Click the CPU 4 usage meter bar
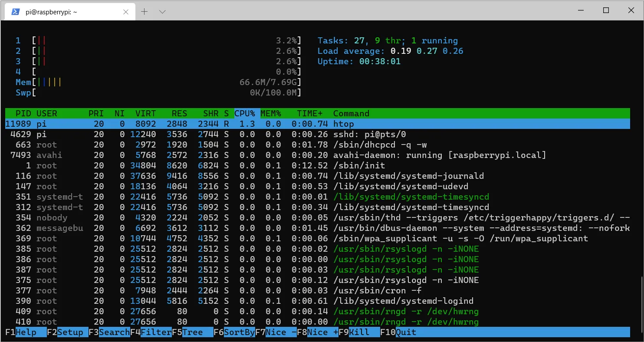This screenshot has width=644, height=342. (x=167, y=72)
